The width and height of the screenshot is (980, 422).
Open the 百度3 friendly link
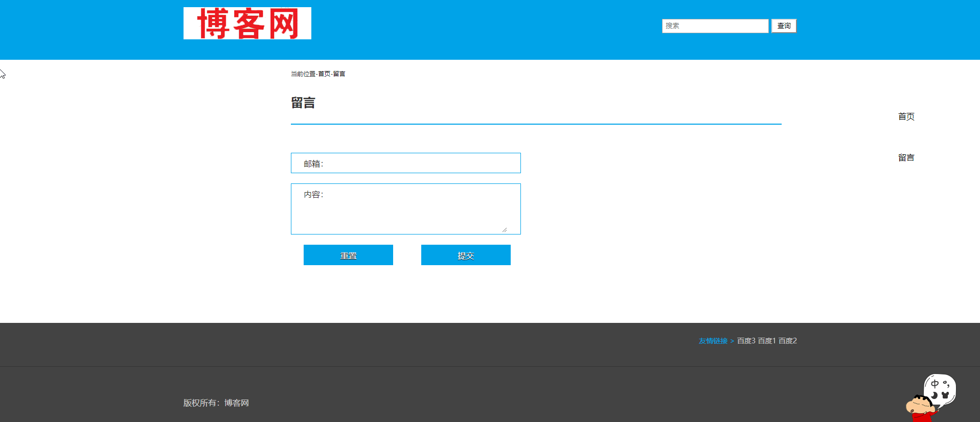click(746, 341)
